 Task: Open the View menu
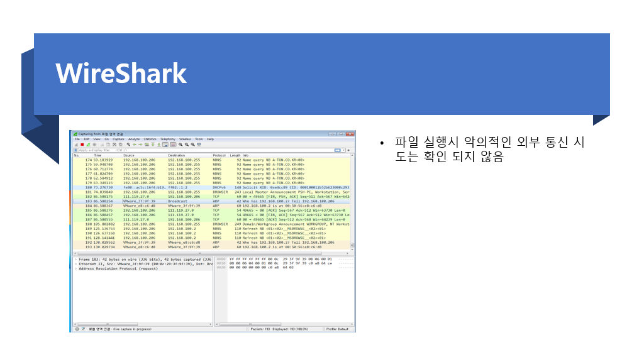click(x=96, y=139)
